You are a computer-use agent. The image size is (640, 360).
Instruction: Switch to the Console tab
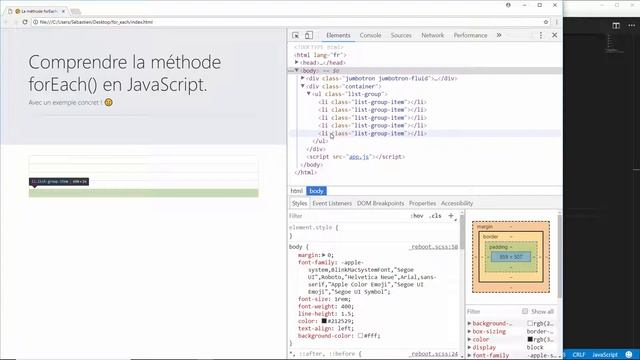point(370,36)
